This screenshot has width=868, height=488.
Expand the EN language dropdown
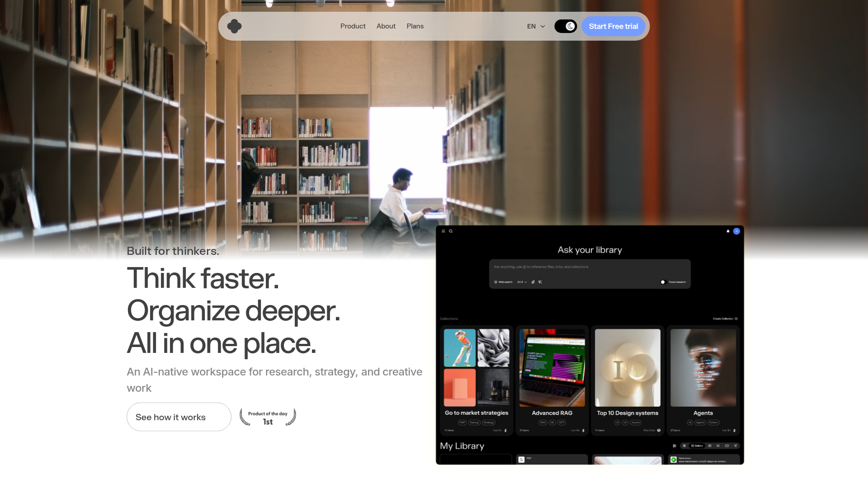click(x=536, y=26)
